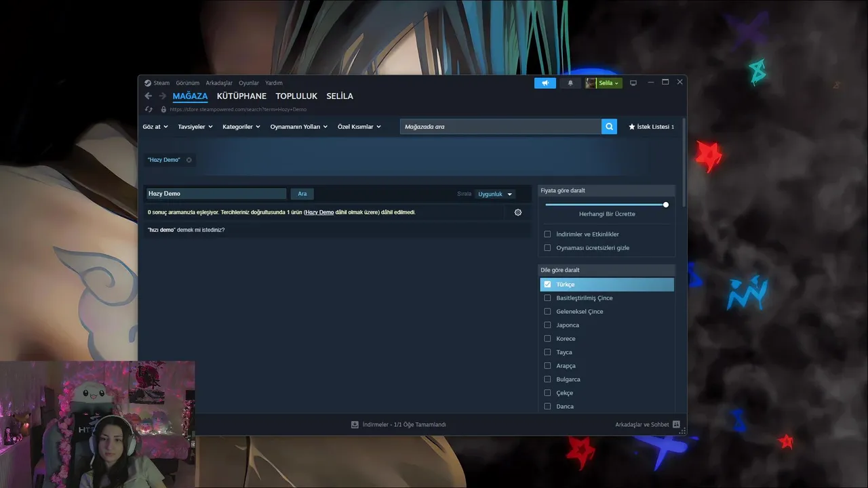The width and height of the screenshot is (868, 488).
Task: Enable İndirimler ve Etkinlikler checkbox
Action: click(x=547, y=235)
